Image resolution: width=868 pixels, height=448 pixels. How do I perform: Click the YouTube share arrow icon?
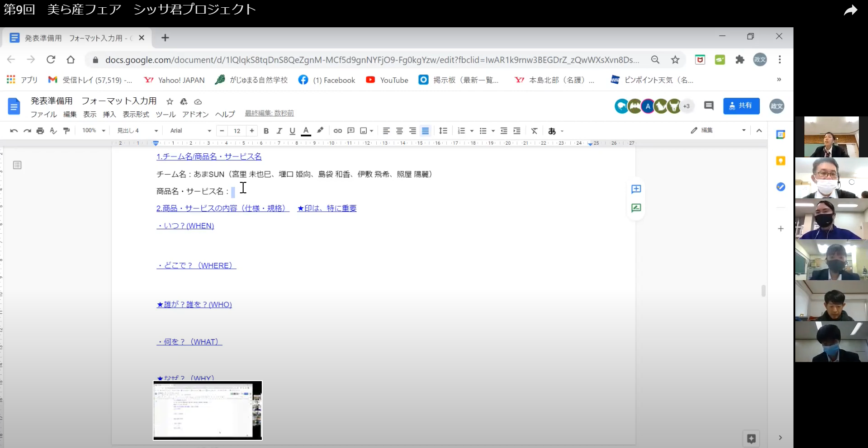[850, 10]
